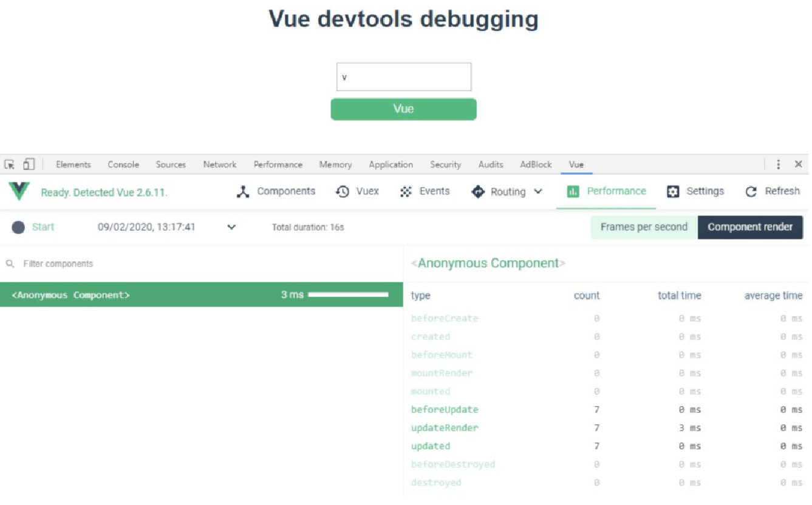The width and height of the screenshot is (812, 505).
Task: Click the Refresh circular arrow icon
Action: coord(751,192)
